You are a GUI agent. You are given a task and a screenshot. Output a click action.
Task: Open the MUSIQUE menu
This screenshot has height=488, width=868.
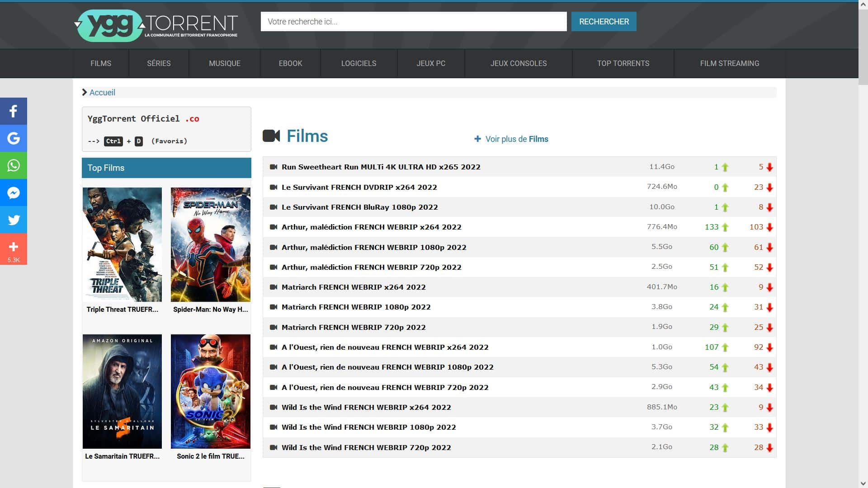pos(225,63)
